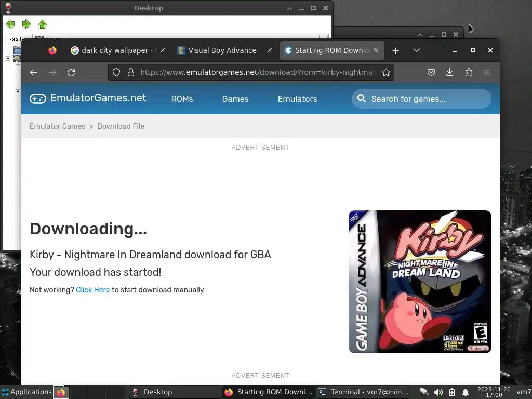Open the volume control tray icon
This screenshot has height=399, width=532.
coord(438,392)
